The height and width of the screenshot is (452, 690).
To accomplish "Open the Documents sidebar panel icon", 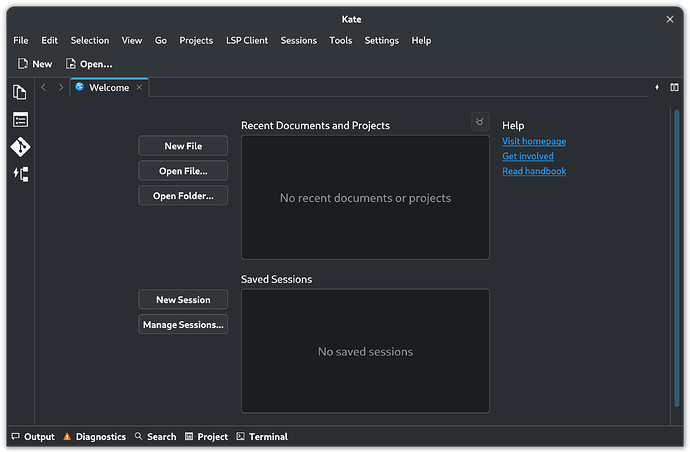I will [20, 92].
